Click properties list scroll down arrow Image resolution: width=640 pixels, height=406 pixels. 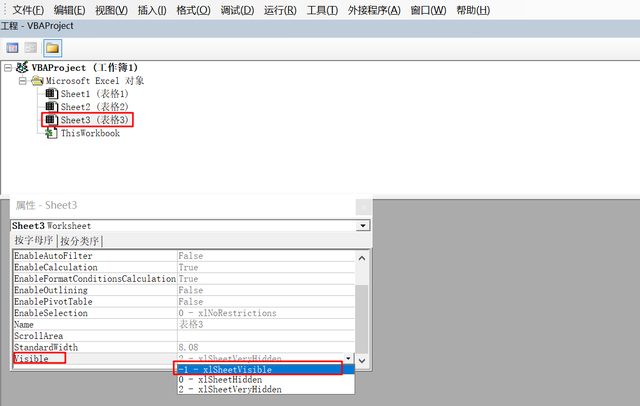pos(362,361)
